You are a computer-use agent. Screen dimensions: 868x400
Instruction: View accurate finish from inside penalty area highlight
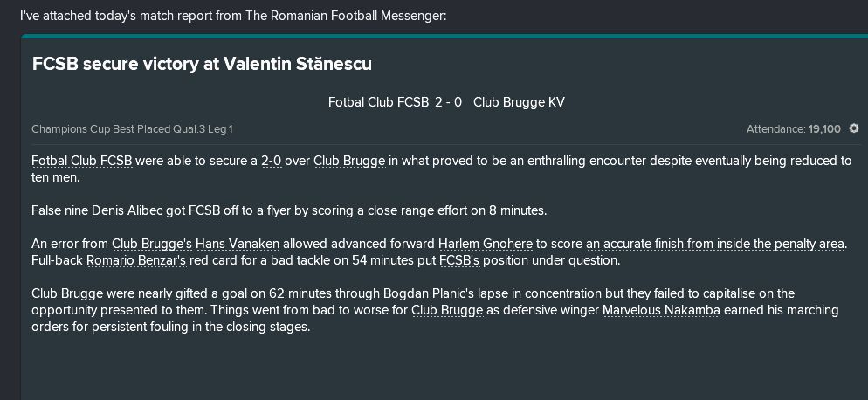coord(716,244)
